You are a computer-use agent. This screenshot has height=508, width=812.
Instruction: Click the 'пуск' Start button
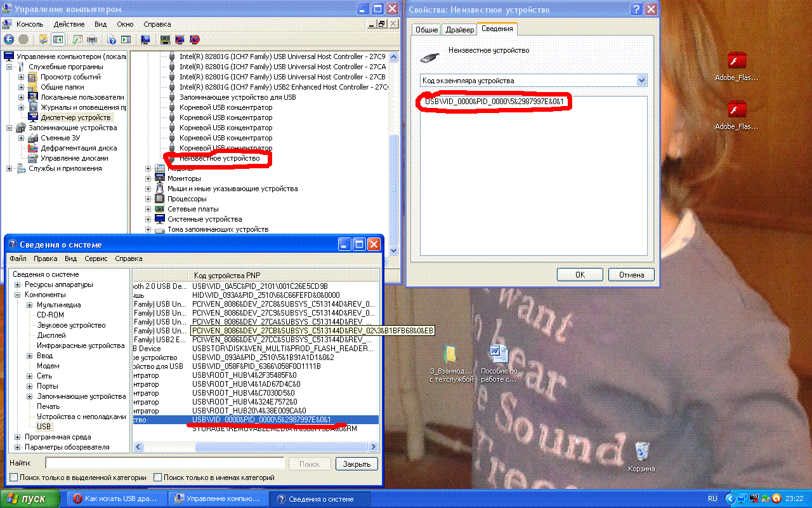pos(30,498)
